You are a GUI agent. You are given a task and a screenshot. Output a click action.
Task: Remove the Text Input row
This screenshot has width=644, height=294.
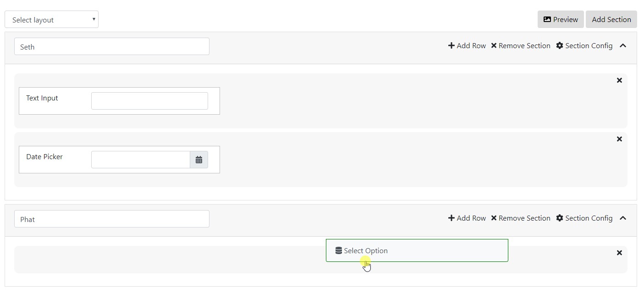(619, 80)
